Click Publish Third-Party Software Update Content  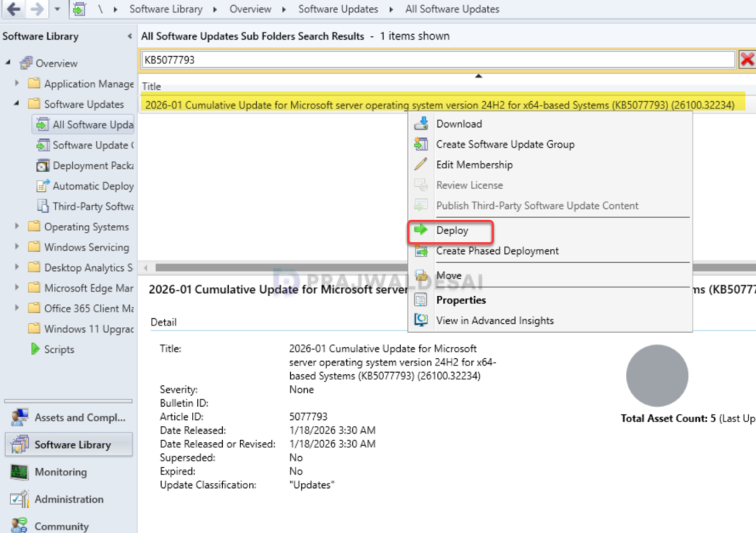pyautogui.click(x=537, y=205)
